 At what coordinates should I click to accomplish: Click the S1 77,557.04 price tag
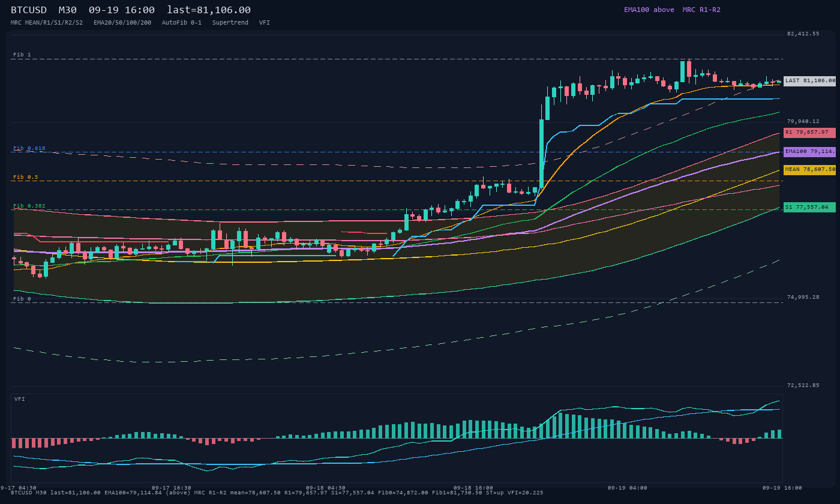pyautogui.click(x=809, y=207)
